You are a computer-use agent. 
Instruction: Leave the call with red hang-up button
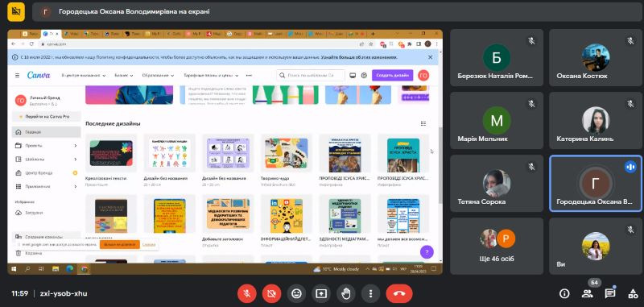[399, 293]
